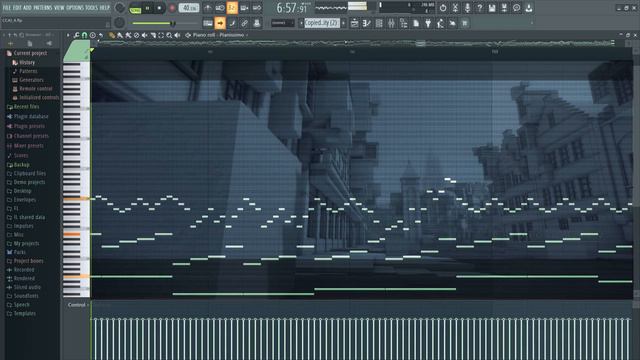Viewport: 640px width, 360px height.
Task: Open help with question mark icon
Action: [480, 8]
